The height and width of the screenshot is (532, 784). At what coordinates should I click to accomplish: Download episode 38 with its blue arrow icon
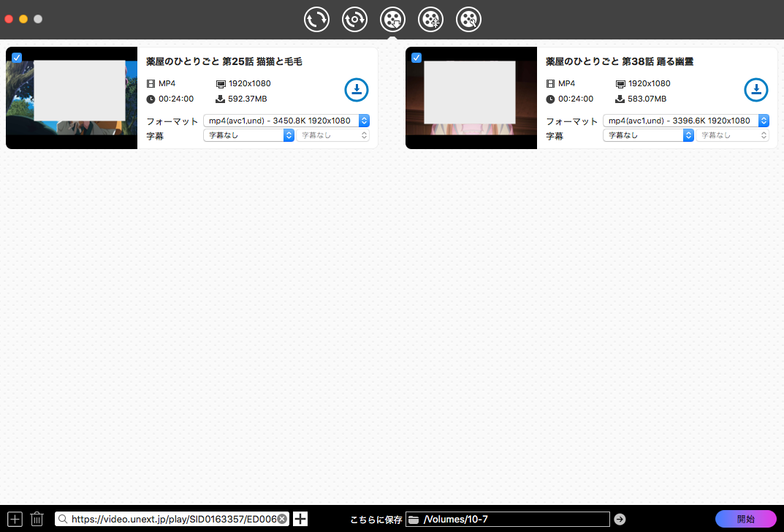tap(756, 90)
